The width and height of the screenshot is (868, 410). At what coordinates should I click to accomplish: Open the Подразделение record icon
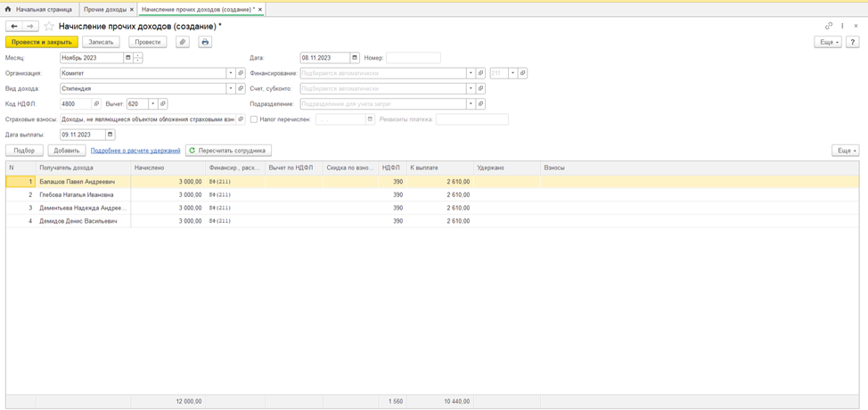point(481,103)
